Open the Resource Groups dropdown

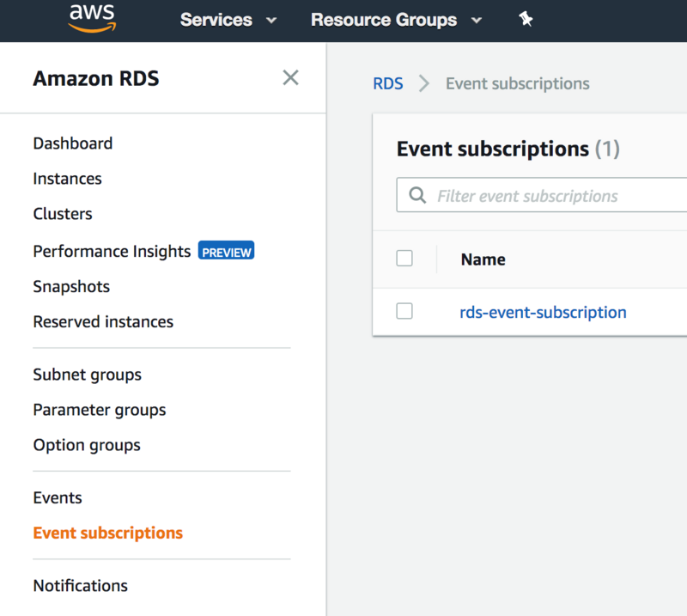coord(396,20)
